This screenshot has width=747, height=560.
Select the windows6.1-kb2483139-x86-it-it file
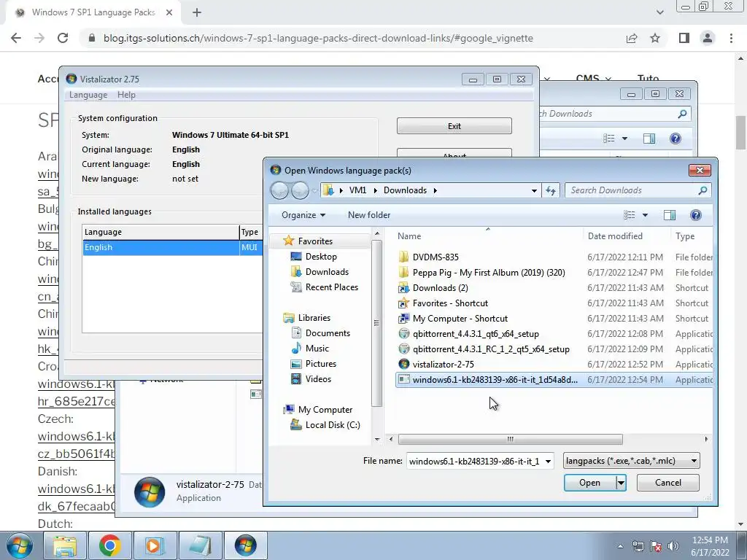click(x=554, y=379)
